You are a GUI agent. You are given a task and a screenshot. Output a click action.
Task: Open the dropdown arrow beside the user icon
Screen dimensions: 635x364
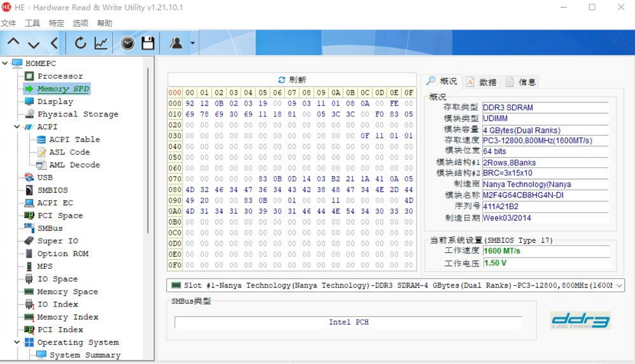[x=192, y=42]
